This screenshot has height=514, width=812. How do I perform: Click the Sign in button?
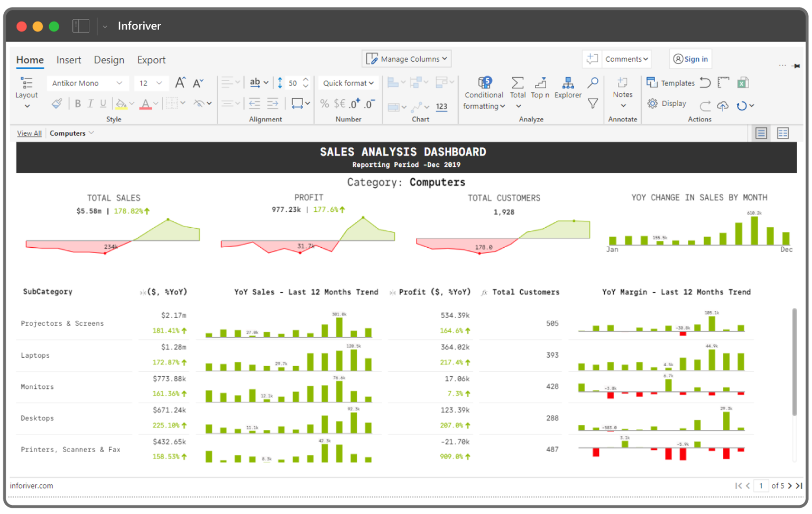[690, 59]
